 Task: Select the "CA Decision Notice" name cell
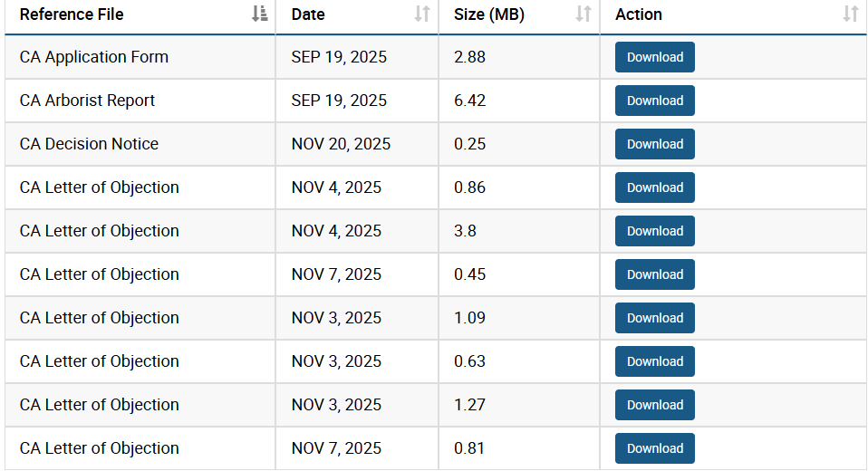tap(89, 144)
